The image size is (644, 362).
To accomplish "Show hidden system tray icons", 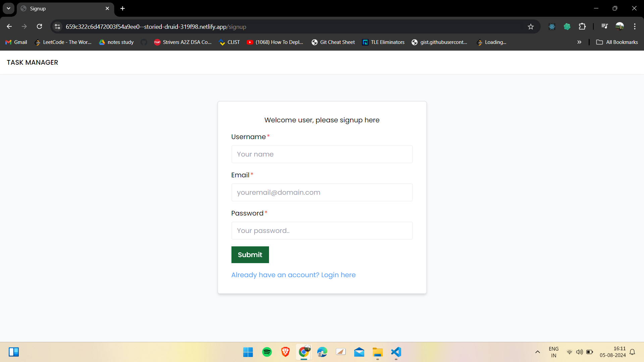I will click(x=537, y=352).
